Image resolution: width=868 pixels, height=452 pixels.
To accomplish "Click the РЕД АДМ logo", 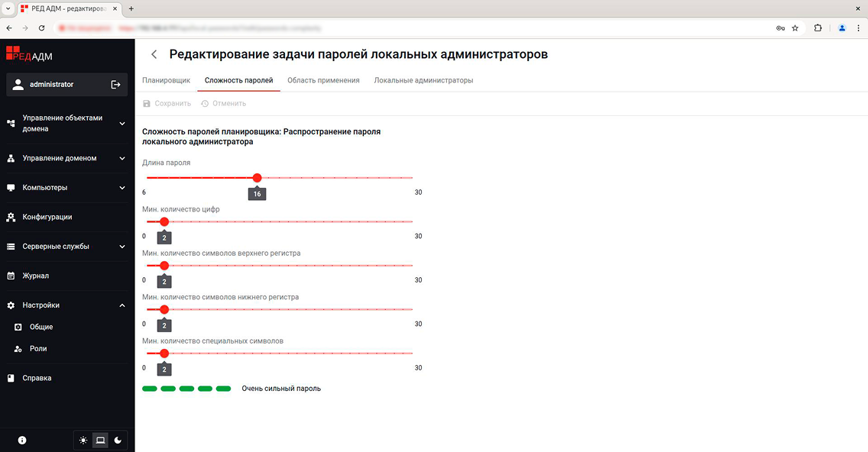I will coord(29,53).
